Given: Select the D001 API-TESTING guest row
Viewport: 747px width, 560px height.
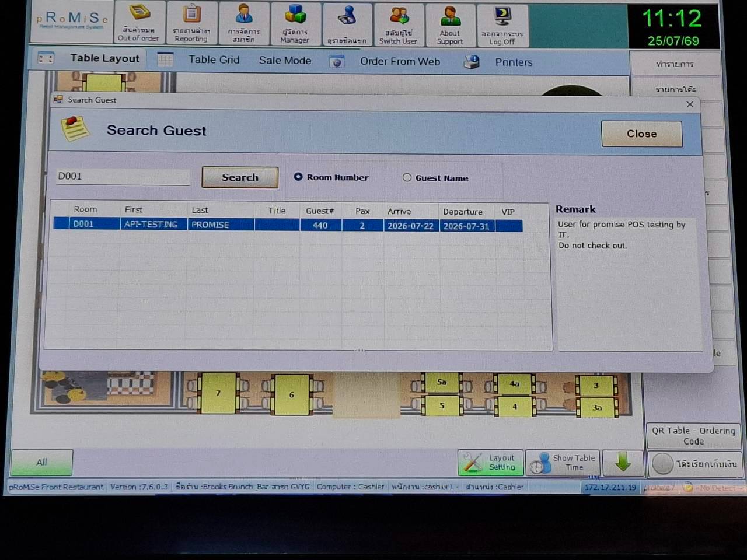Looking at the screenshot, I should [x=288, y=225].
